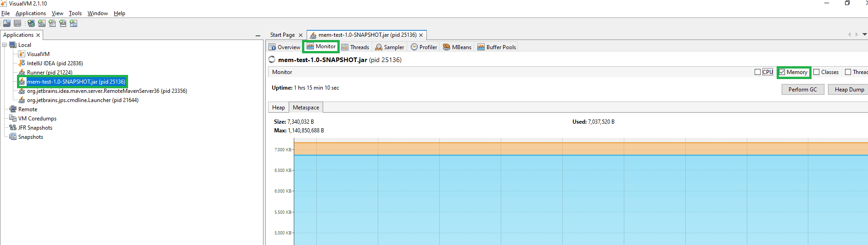
Task: Go to previous document tab arrow
Action: pyautogui.click(x=849, y=34)
